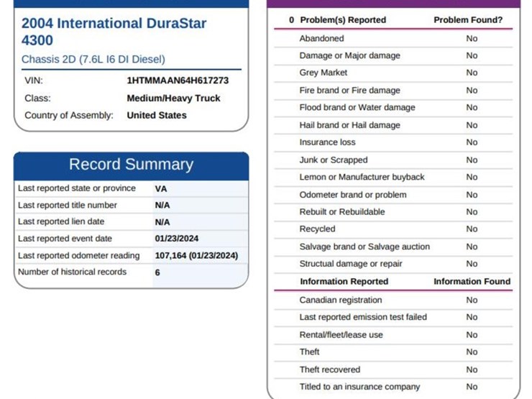
Task: Open the Salvage brand or Salvage auction entry
Action: [x=364, y=247]
